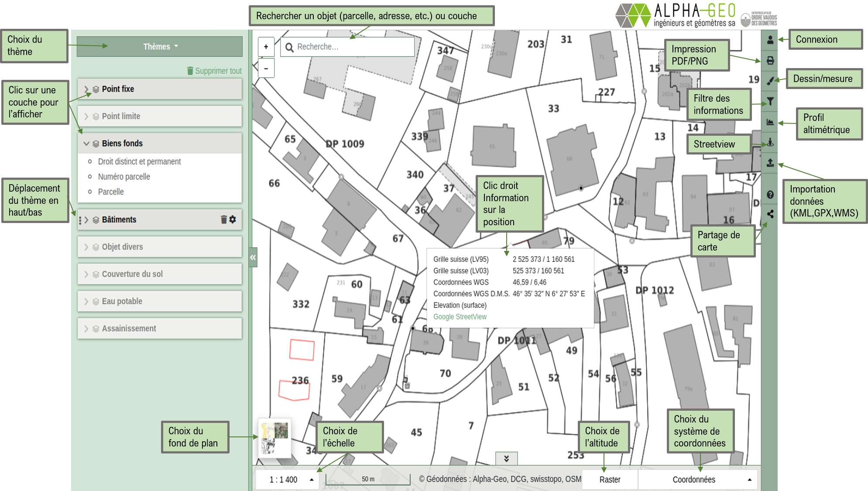Collapse the Biens fonds layer group
The width and height of the screenshot is (868, 491).
86,144
